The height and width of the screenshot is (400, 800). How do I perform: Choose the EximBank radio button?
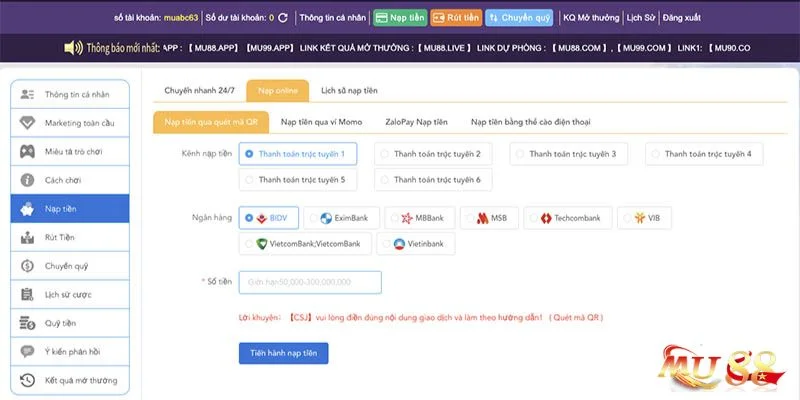click(x=313, y=218)
